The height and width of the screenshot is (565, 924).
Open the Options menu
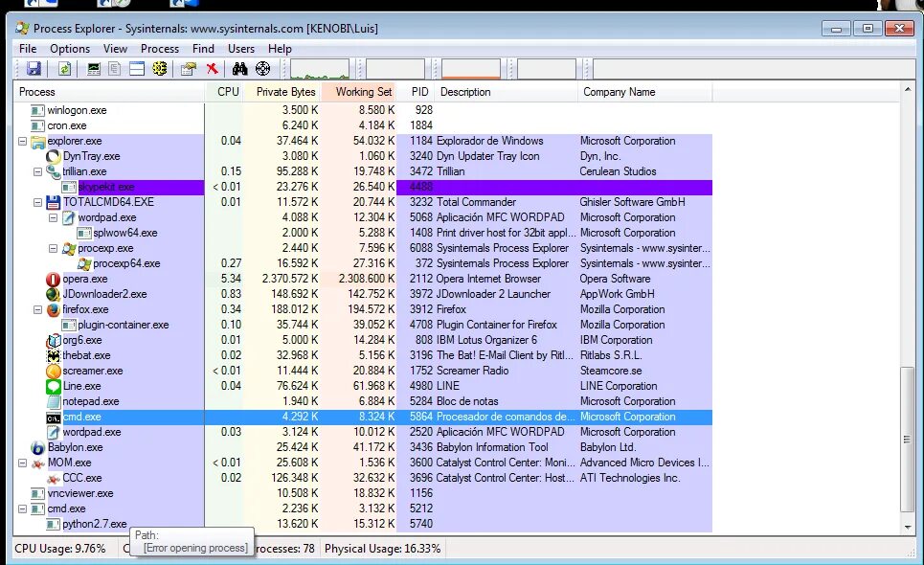(x=70, y=48)
